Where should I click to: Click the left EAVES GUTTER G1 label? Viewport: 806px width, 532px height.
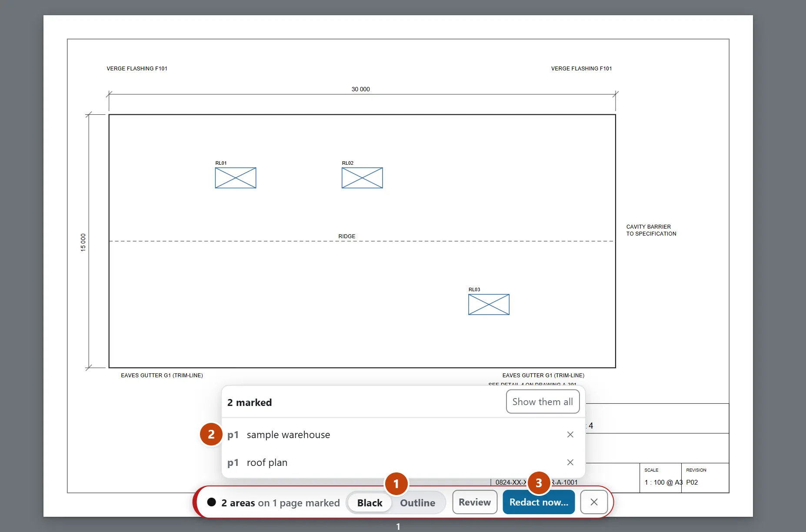tap(162, 376)
